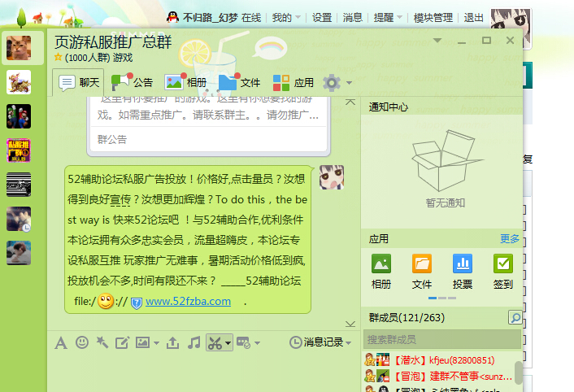The width and height of the screenshot is (574, 392).
Task: Click the file upload arrow icon
Action: pos(172,343)
